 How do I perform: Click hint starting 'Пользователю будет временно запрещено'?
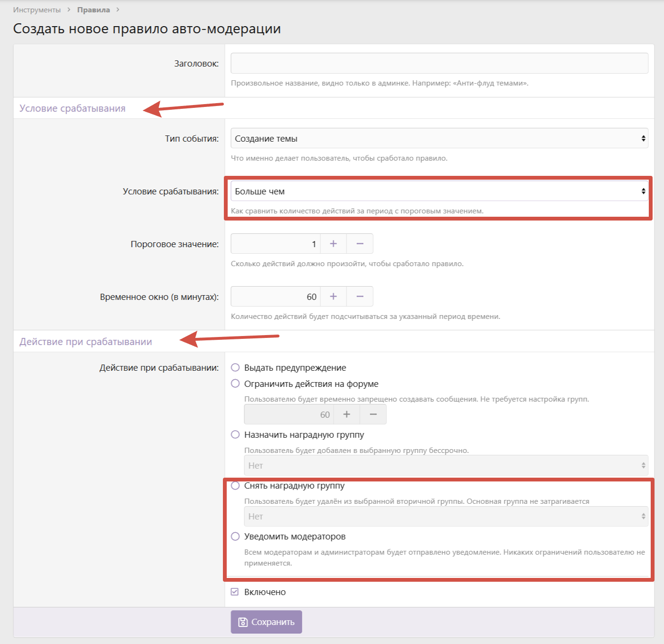[x=417, y=399]
